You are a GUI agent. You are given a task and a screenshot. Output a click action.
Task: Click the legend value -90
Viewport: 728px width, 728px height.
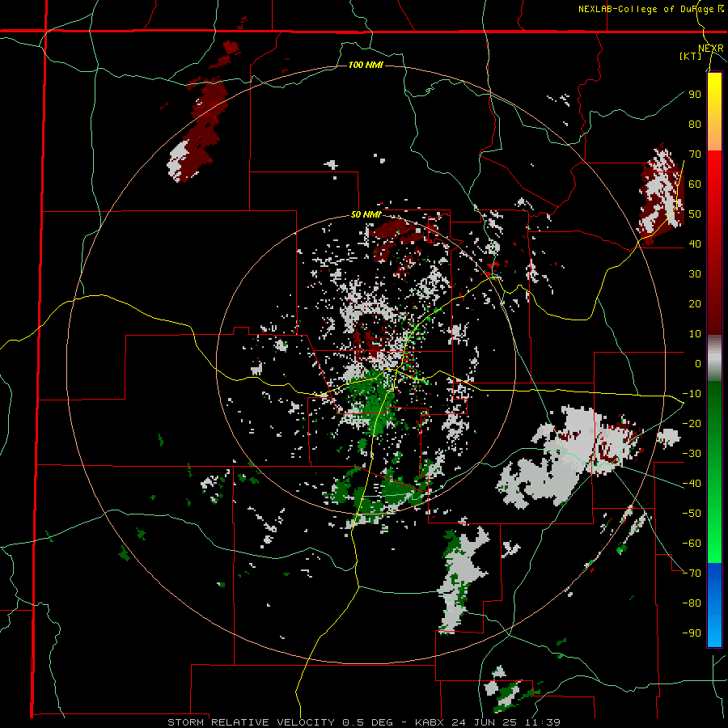[692, 633]
